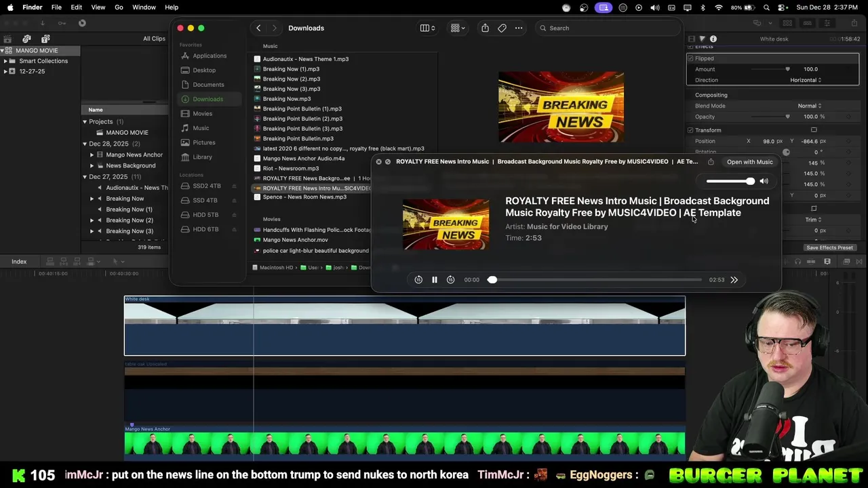Click the speaker icon beside volume slider
Screen dimensions: 868x488
pos(764,181)
